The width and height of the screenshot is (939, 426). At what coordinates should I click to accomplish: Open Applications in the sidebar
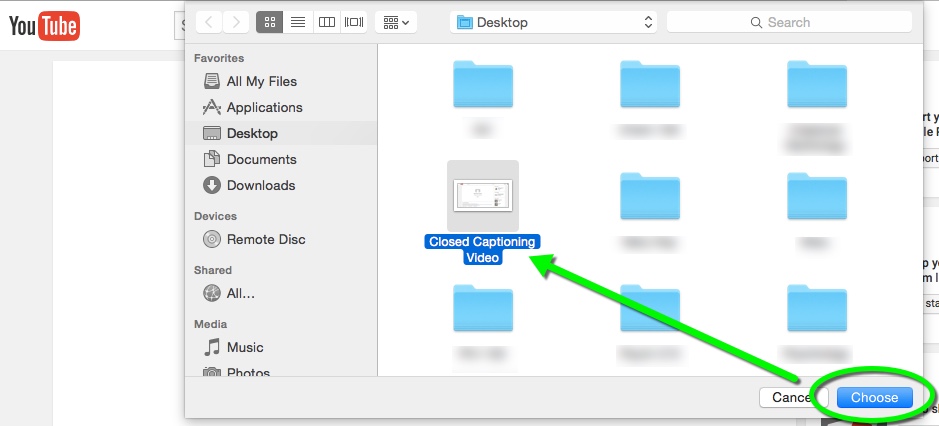click(264, 107)
